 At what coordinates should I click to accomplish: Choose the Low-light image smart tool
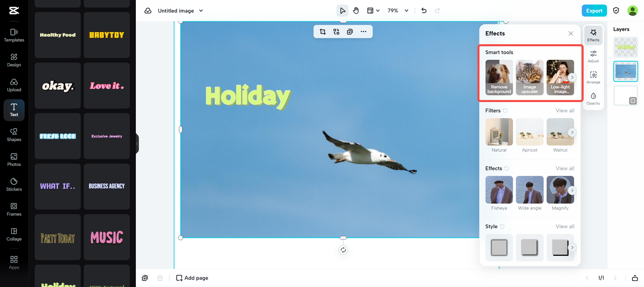coord(560,77)
